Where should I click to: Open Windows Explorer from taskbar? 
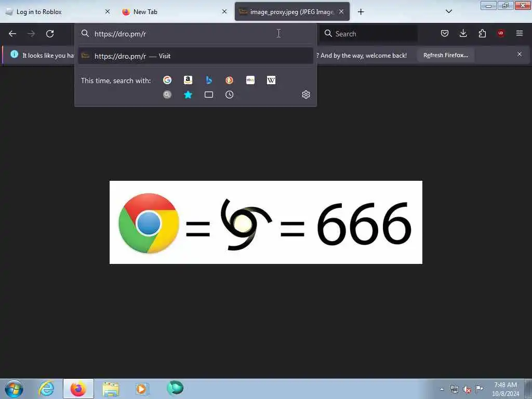pyautogui.click(x=111, y=389)
